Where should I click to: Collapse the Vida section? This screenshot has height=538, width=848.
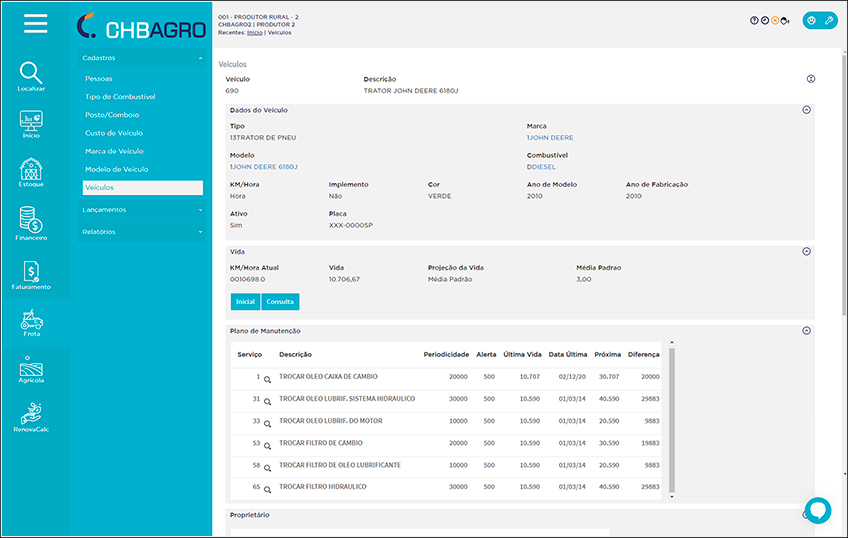click(806, 252)
